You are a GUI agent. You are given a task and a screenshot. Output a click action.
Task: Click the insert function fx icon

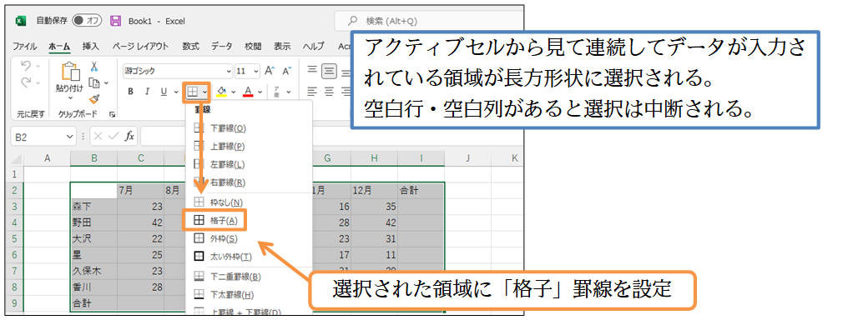tap(129, 136)
